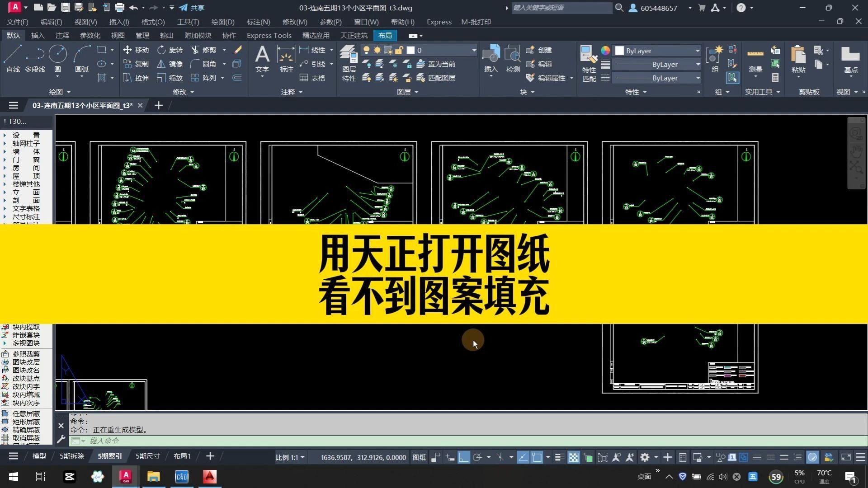Screen dimensions: 868x488
Task: Toggle ortho mode in status bar
Action: click(x=464, y=457)
